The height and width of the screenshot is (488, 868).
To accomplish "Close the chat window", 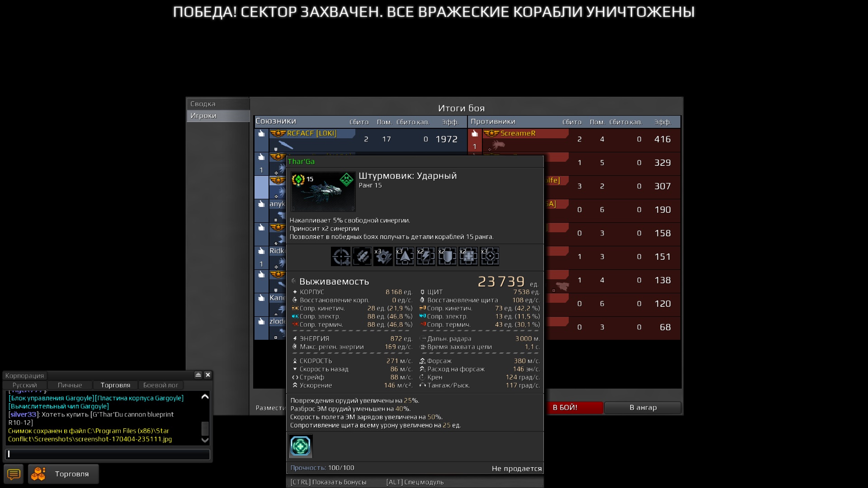I will [x=208, y=375].
